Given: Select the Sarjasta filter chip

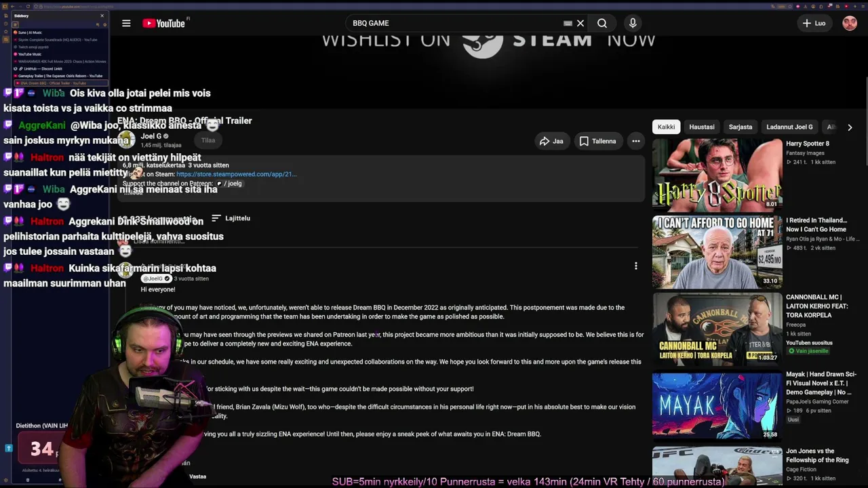Looking at the screenshot, I should (741, 127).
